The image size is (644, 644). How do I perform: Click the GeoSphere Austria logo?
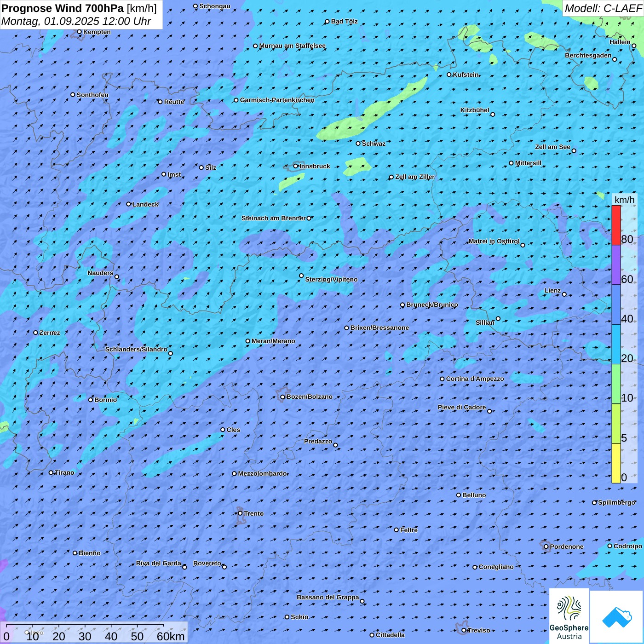tap(569, 615)
